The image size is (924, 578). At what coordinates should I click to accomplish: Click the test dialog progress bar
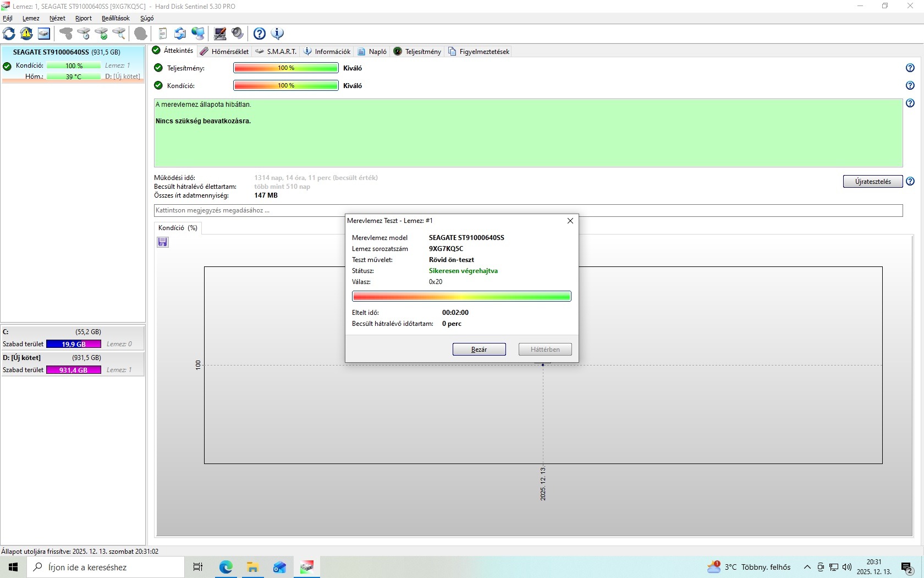pyautogui.click(x=461, y=297)
